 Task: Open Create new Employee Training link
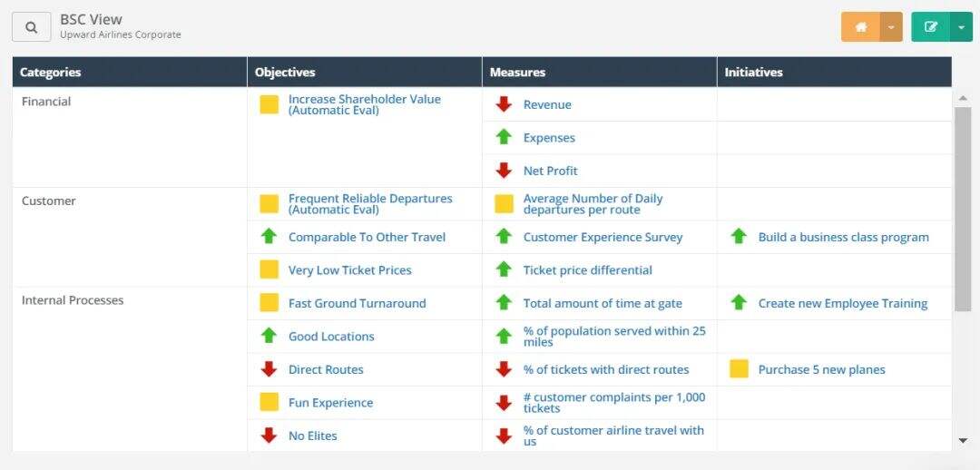click(x=842, y=303)
